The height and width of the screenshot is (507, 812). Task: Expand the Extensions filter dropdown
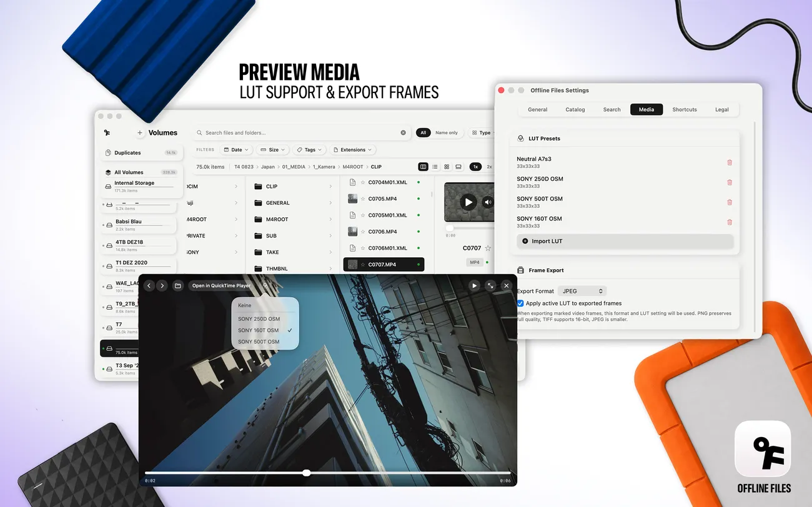pos(353,150)
